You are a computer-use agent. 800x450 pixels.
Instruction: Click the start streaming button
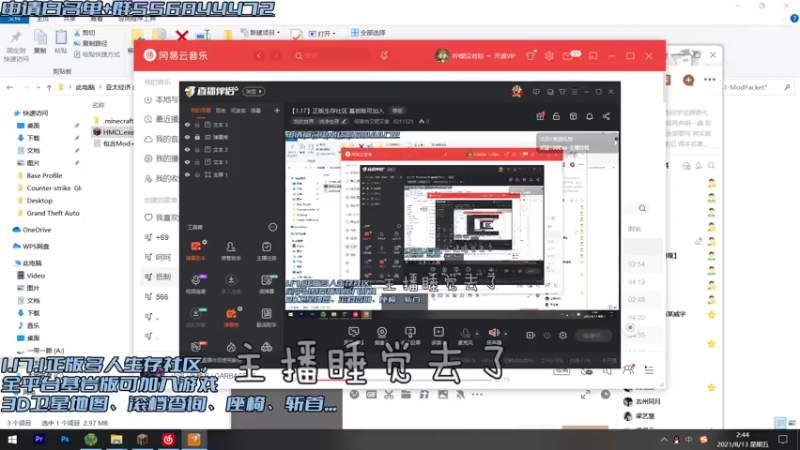(593, 335)
